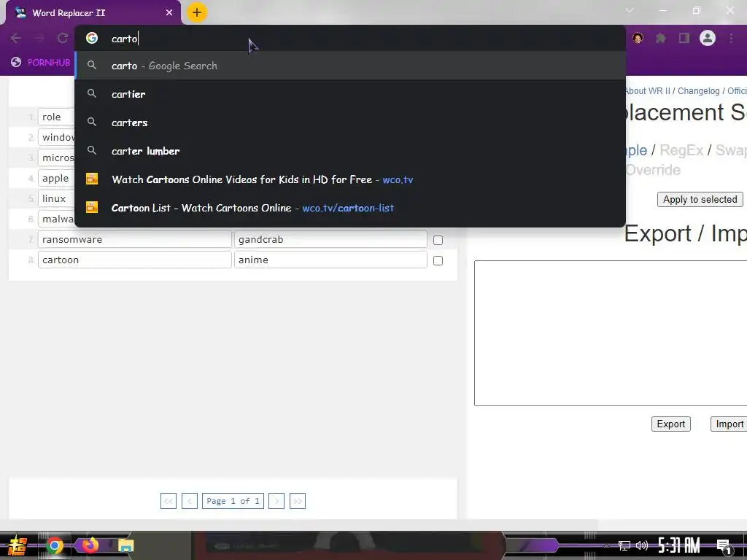Viewport: 747px width, 560px height.
Task: Click the 'linux' word field
Action: click(x=56, y=198)
